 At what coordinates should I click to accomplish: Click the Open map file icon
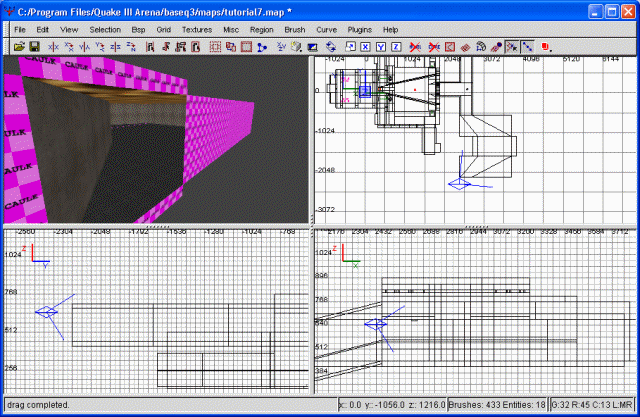[x=19, y=47]
